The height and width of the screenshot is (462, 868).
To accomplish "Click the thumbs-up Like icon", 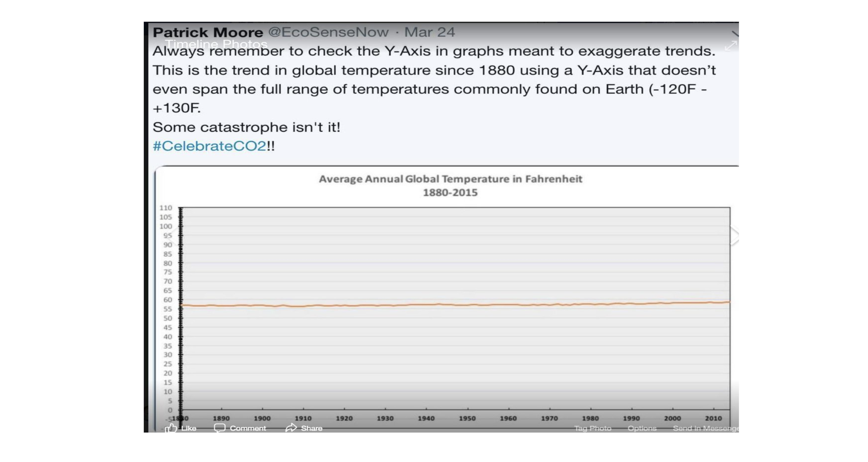I will pos(171,428).
